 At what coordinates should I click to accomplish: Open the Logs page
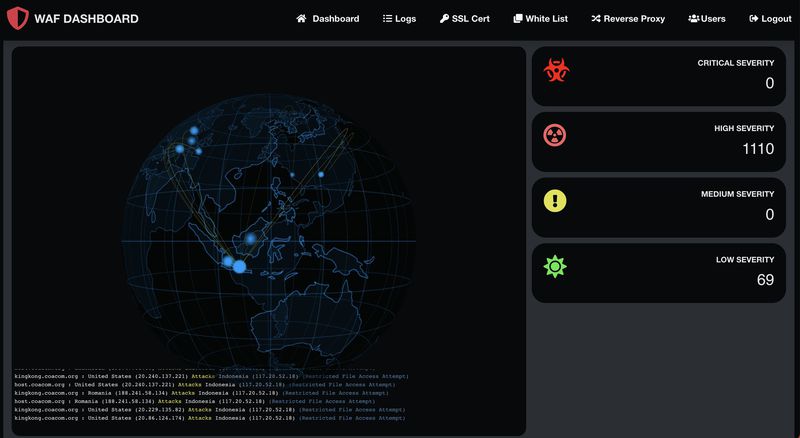[399, 18]
